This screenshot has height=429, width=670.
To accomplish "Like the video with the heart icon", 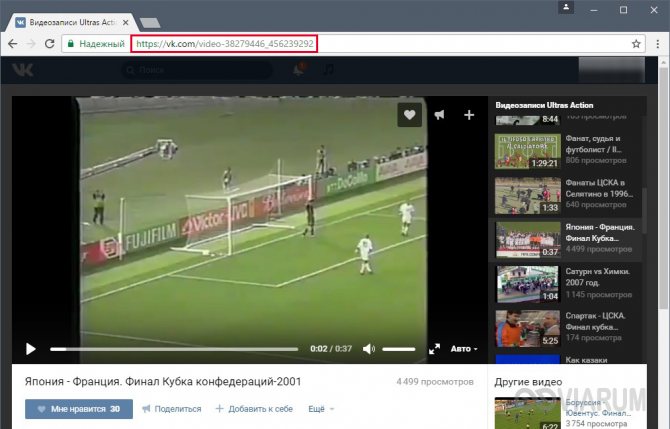I will pos(409,115).
